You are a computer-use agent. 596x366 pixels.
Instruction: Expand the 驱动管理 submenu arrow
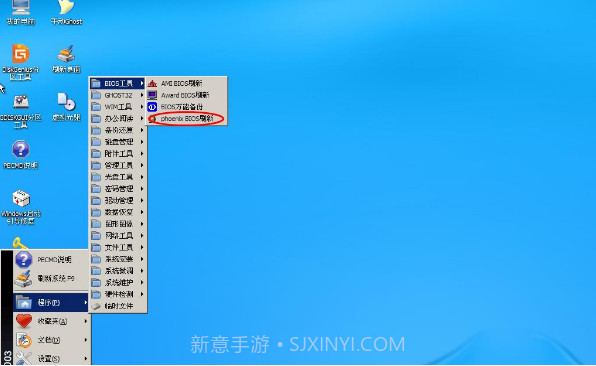click(x=142, y=200)
